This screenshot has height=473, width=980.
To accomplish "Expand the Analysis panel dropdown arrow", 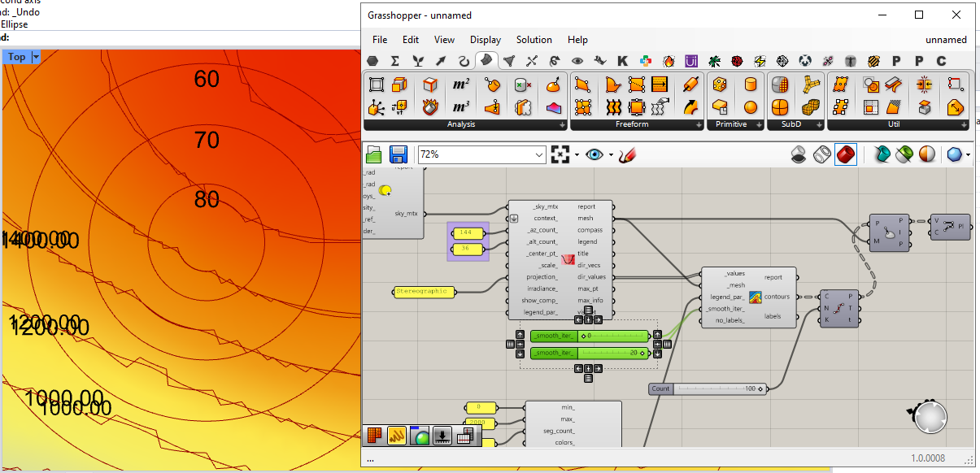I will tap(562, 125).
